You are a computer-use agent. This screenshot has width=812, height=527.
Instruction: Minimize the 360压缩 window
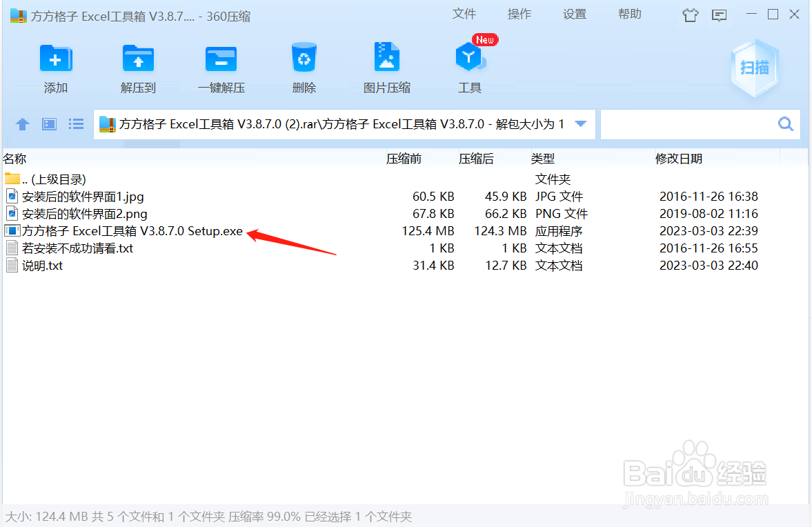tap(751, 14)
